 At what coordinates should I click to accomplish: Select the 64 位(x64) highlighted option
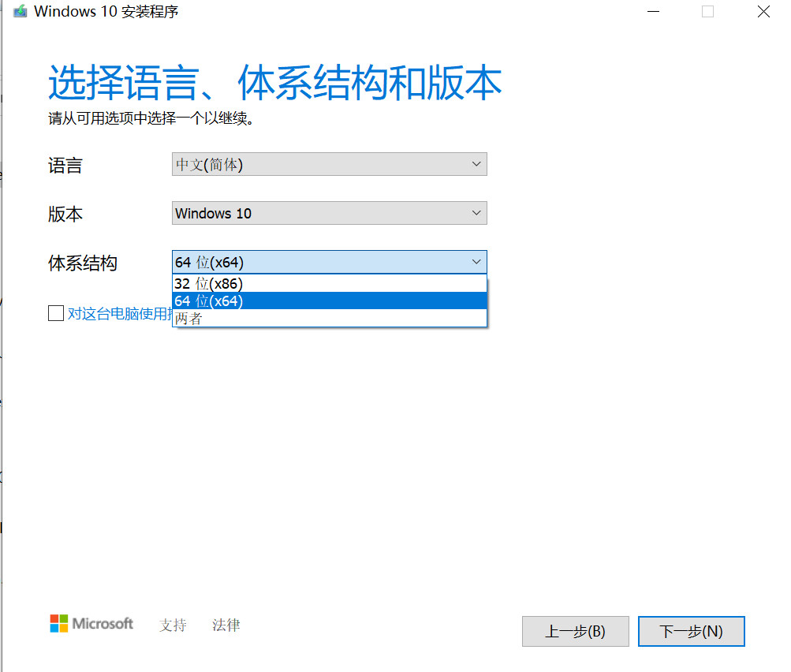point(237,301)
